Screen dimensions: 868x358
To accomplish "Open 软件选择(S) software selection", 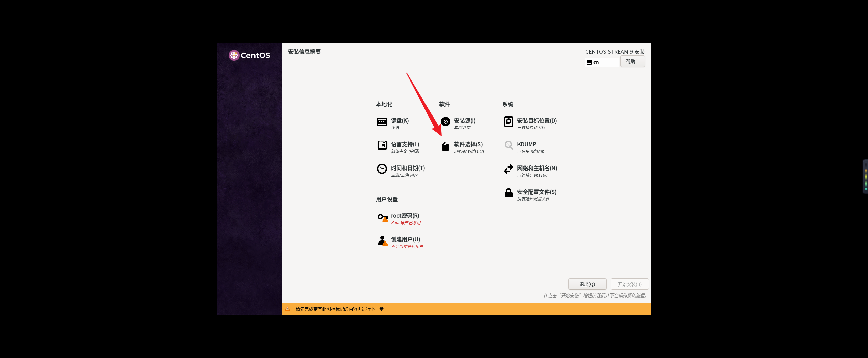I will coord(468,144).
